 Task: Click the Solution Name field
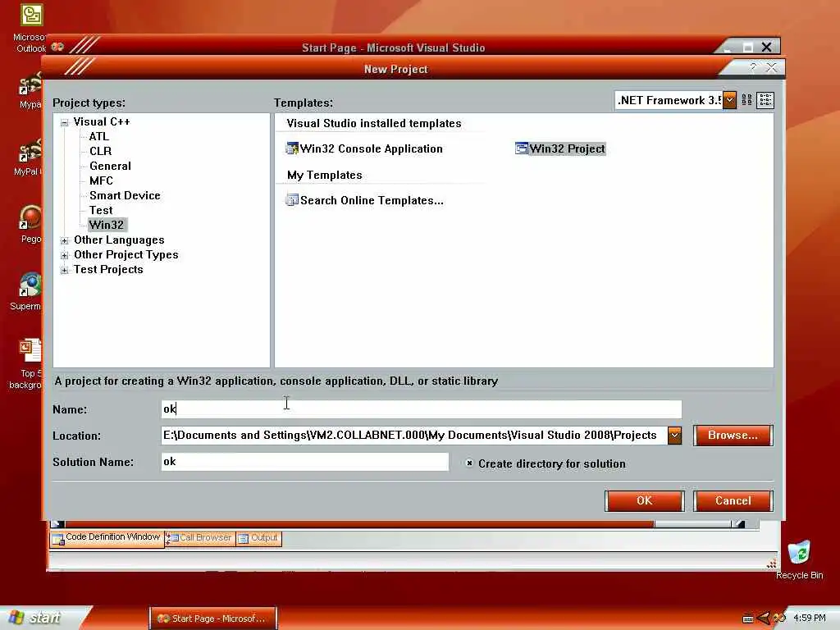[x=305, y=462]
